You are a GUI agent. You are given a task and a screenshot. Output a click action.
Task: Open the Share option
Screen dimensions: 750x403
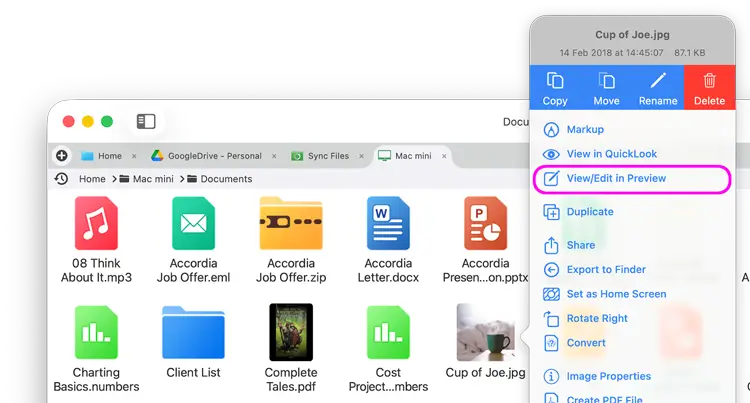pyautogui.click(x=580, y=245)
